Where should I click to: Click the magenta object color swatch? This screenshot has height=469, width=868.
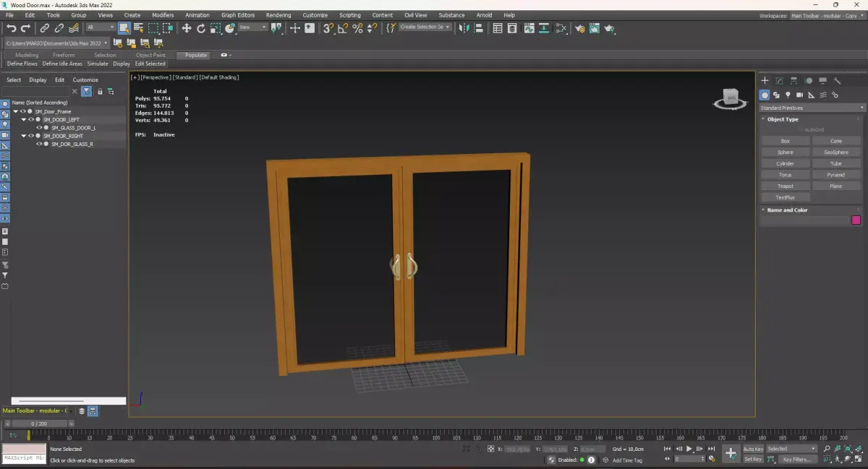pyautogui.click(x=856, y=220)
